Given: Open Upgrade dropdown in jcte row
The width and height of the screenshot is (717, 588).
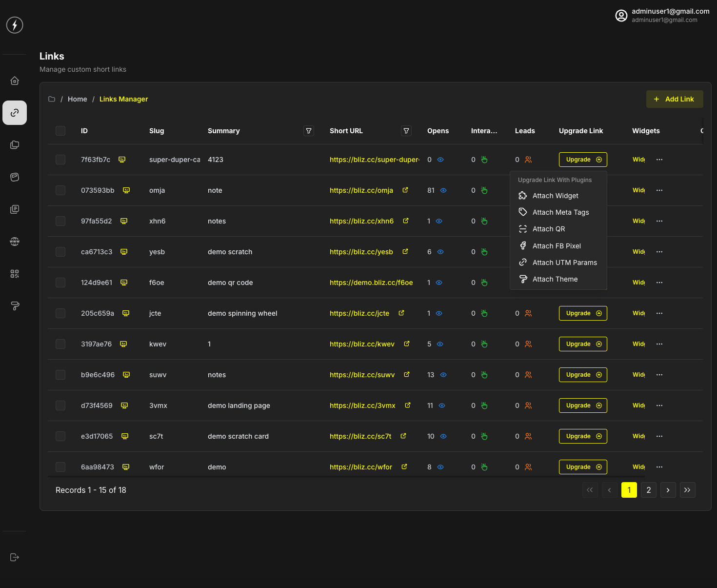Looking at the screenshot, I should [x=583, y=313].
